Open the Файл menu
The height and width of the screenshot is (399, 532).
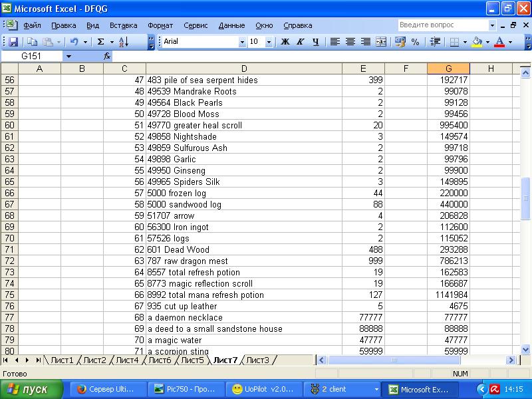[x=32, y=25]
